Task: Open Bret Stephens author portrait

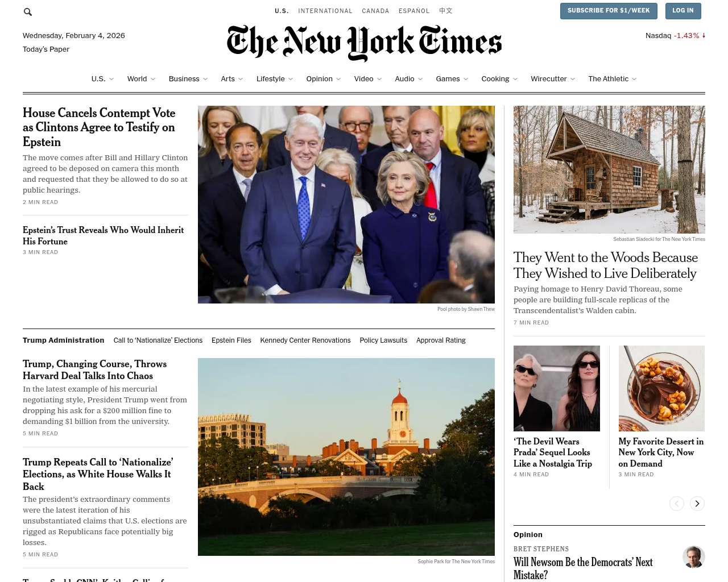Action: pos(694,557)
